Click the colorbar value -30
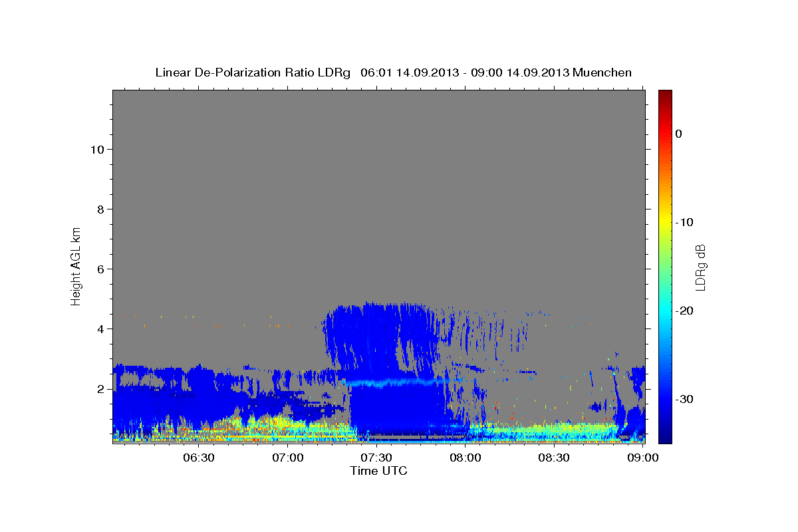The height and width of the screenshot is (532, 798). tap(684, 399)
